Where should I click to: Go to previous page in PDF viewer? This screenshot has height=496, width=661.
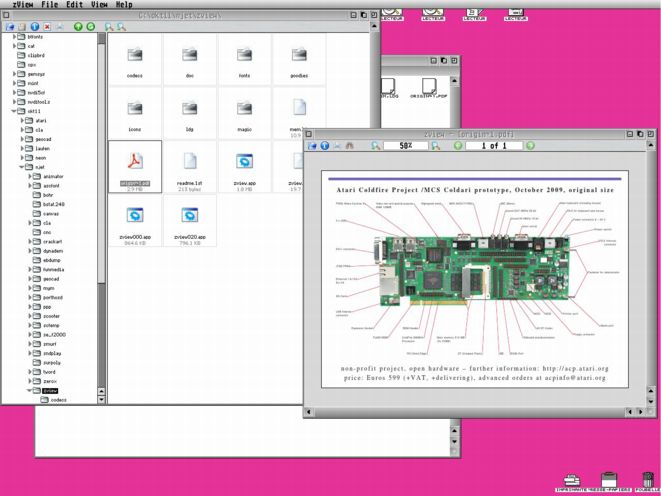458,146
